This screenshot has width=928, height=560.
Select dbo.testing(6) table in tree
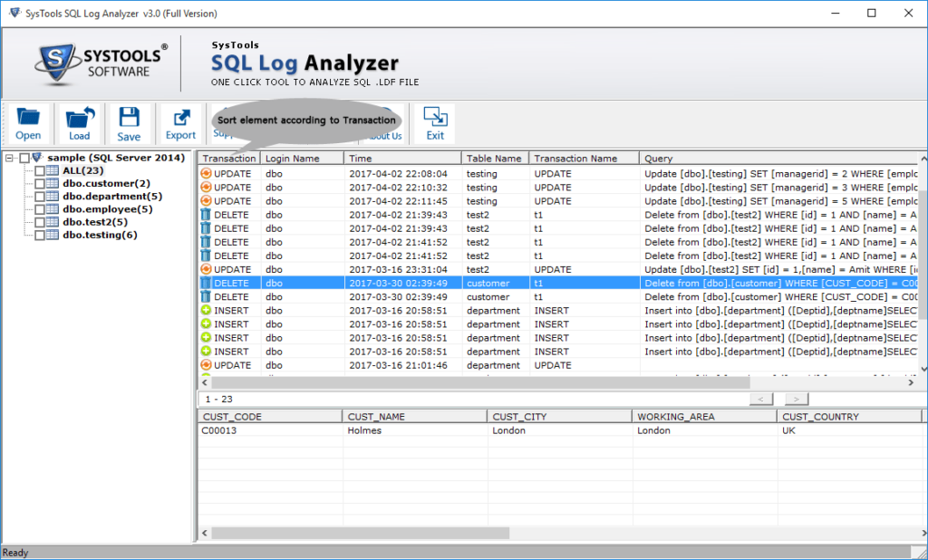100,235
